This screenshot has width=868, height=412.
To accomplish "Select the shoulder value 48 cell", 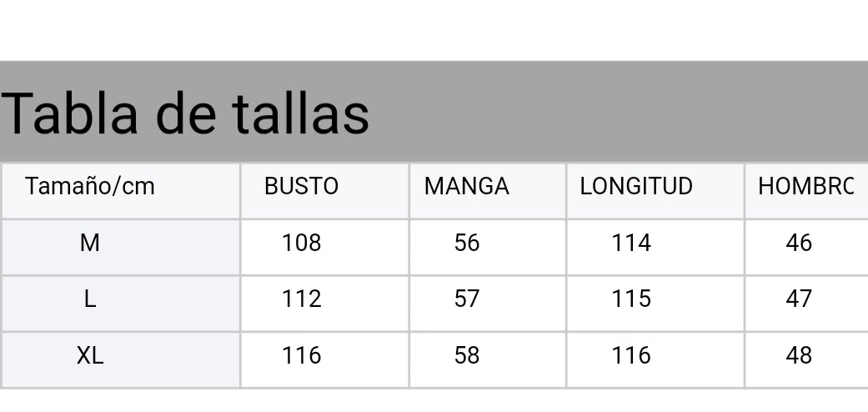I will (x=799, y=355).
